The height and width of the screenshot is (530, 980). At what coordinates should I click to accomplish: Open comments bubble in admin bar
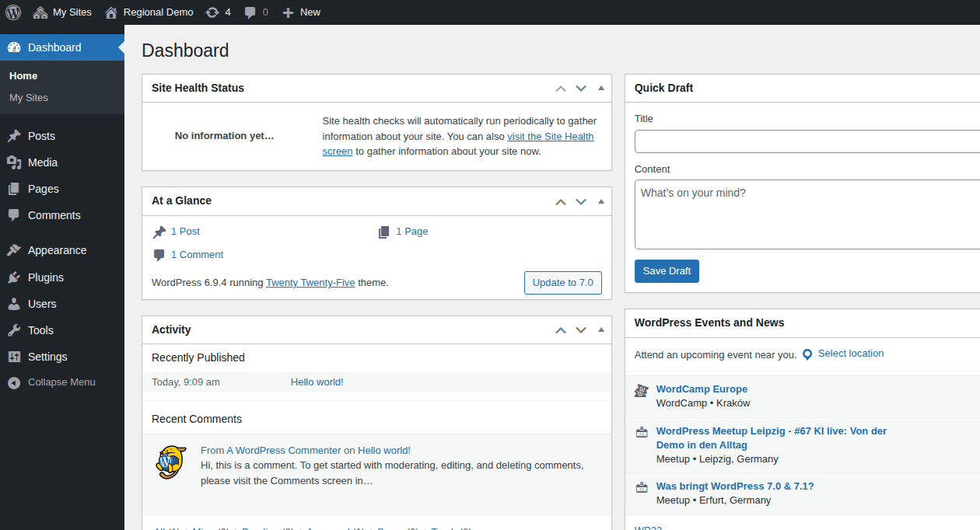click(256, 12)
